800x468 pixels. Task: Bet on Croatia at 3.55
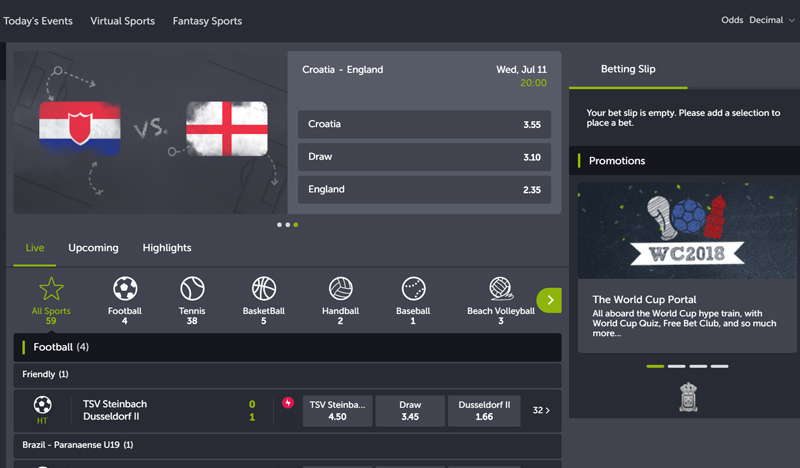424,125
